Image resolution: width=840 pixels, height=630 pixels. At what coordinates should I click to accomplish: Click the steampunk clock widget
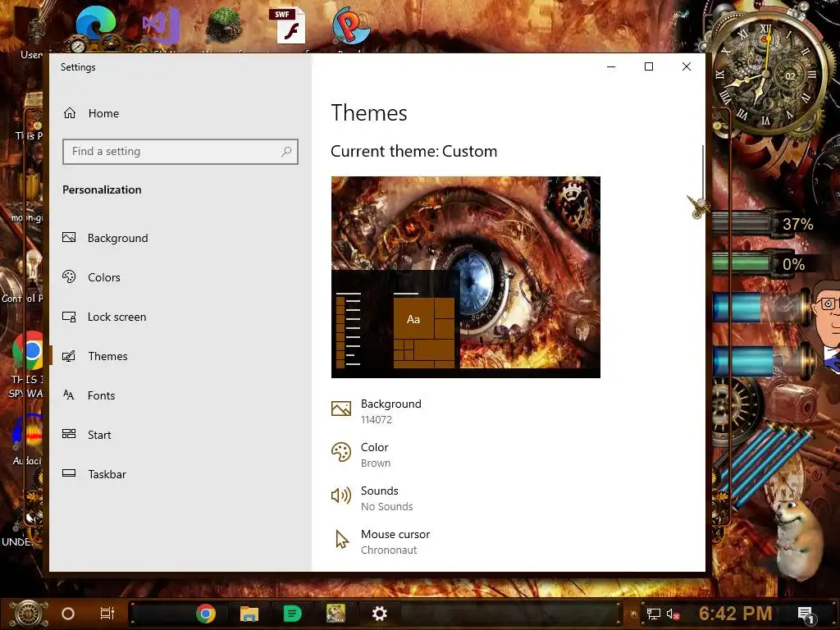coord(767,73)
